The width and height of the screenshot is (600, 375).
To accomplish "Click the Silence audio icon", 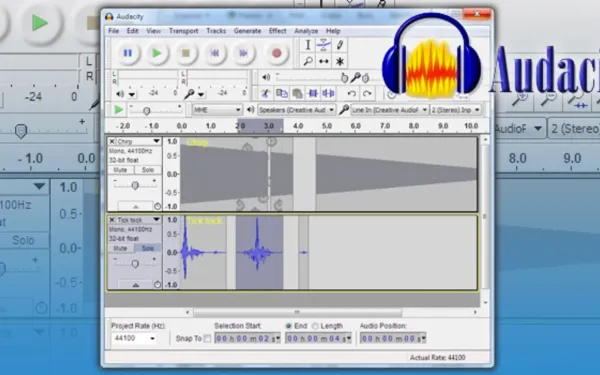I will point(328,93).
